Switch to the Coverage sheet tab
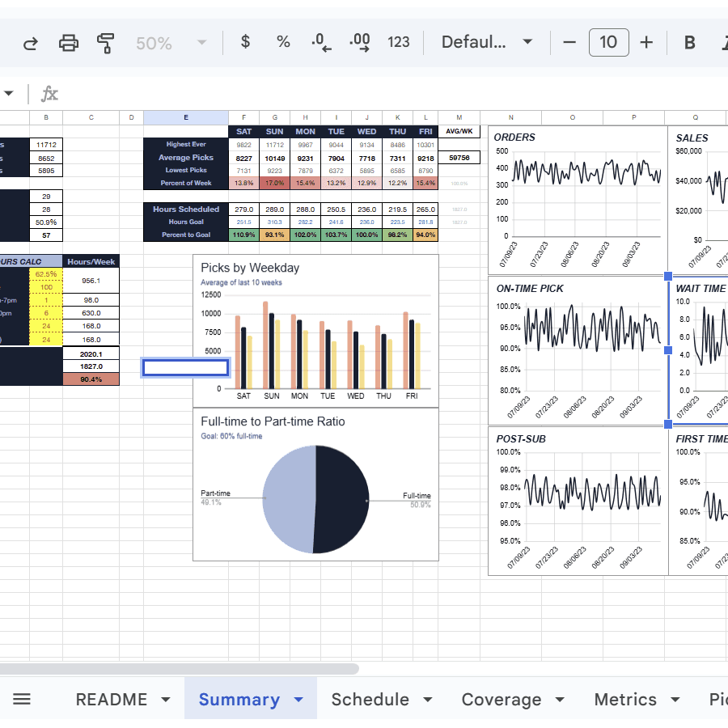Viewport: 728px width, 728px height. (x=500, y=699)
